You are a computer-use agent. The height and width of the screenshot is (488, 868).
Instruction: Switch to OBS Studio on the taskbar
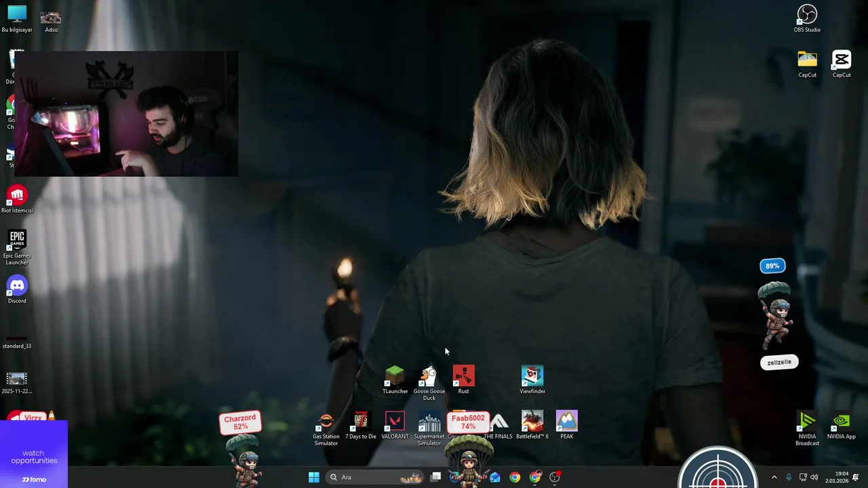555,477
